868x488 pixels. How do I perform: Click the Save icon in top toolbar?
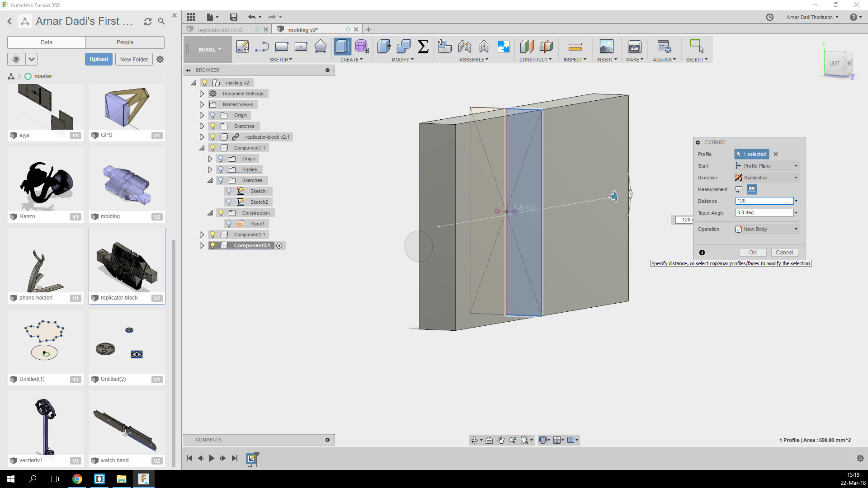233,17
